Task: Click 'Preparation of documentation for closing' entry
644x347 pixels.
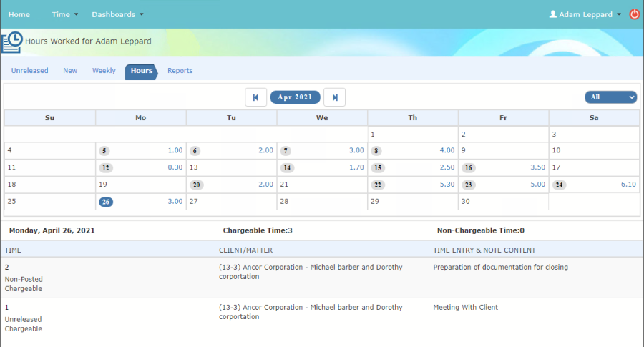Action: pos(500,267)
